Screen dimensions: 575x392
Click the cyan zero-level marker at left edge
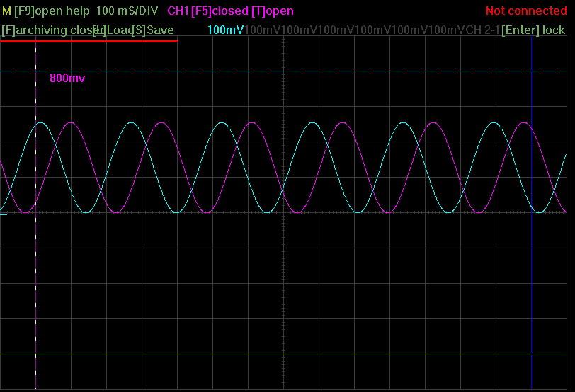[x=4, y=214]
